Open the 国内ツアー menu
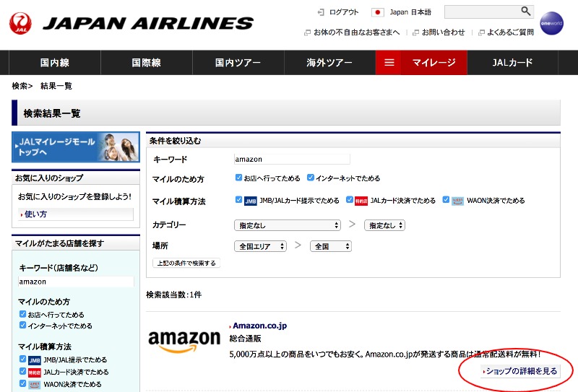578x392 pixels. tap(238, 63)
